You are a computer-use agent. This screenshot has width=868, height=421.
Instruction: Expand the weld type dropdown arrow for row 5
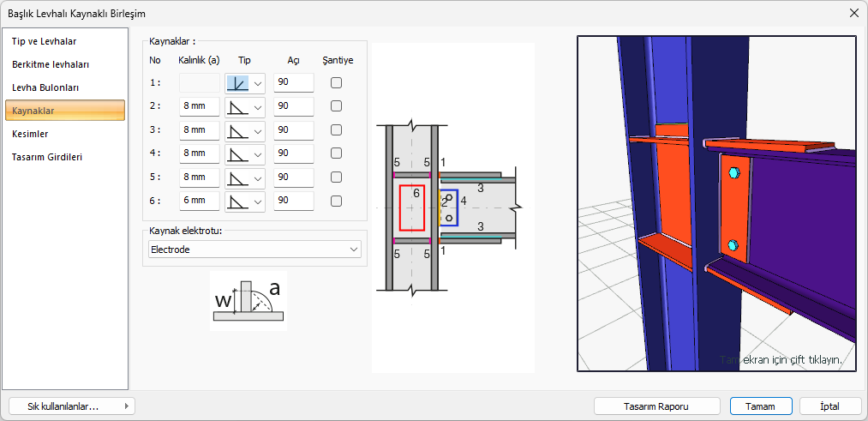(x=257, y=177)
